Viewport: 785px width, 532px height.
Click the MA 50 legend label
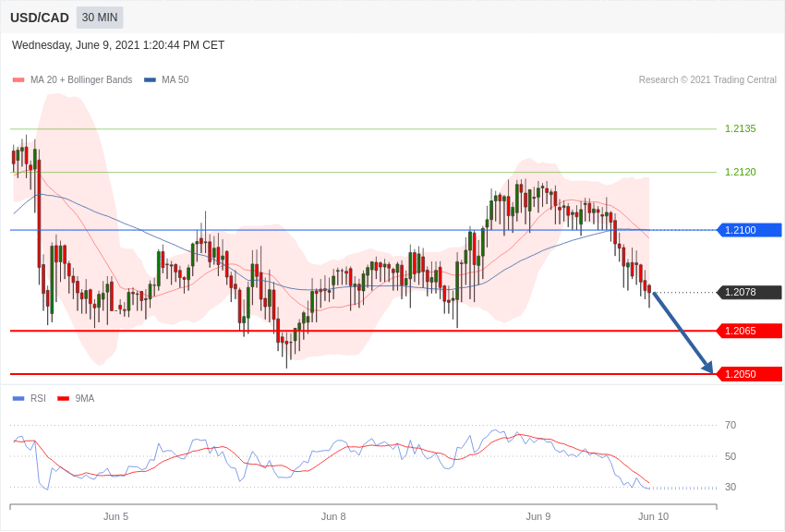[175, 79]
